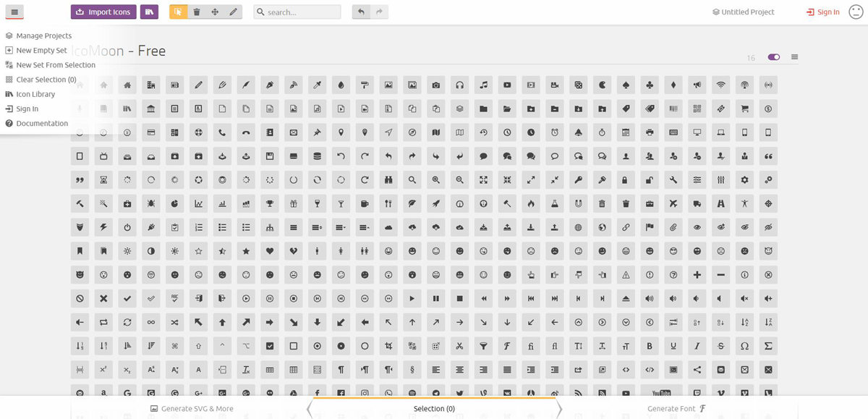Image resolution: width=868 pixels, height=419 pixels.
Task: Select the bullhorn icon
Action: tap(697, 85)
